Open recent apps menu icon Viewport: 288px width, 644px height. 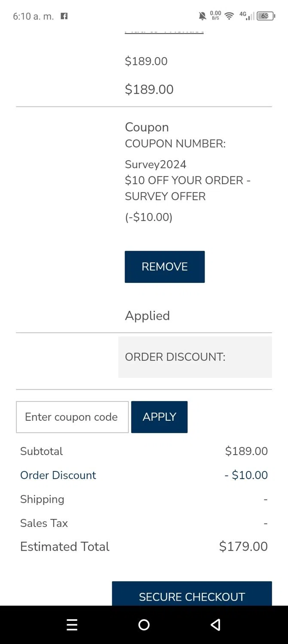click(72, 625)
